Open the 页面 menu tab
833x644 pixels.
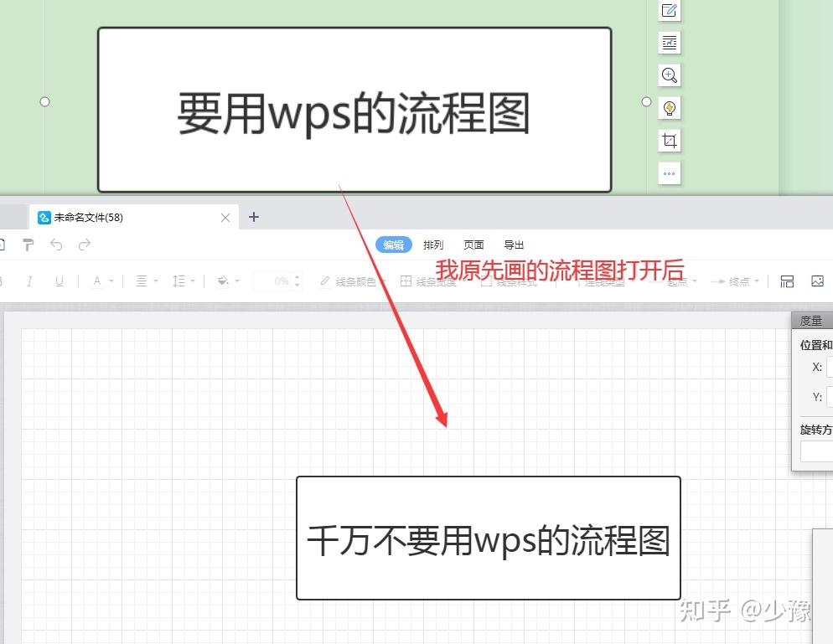pyautogui.click(x=473, y=245)
